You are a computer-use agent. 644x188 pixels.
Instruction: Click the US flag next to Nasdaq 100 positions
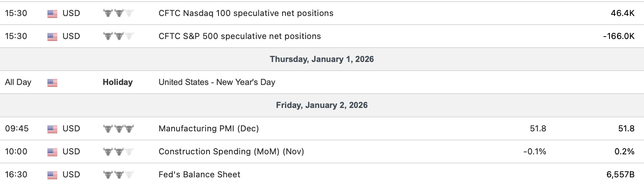(x=52, y=14)
